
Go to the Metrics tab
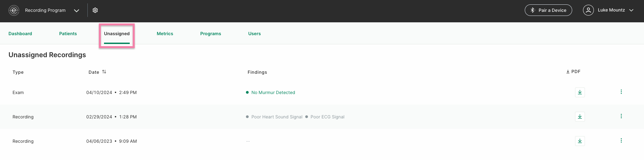[165, 34]
